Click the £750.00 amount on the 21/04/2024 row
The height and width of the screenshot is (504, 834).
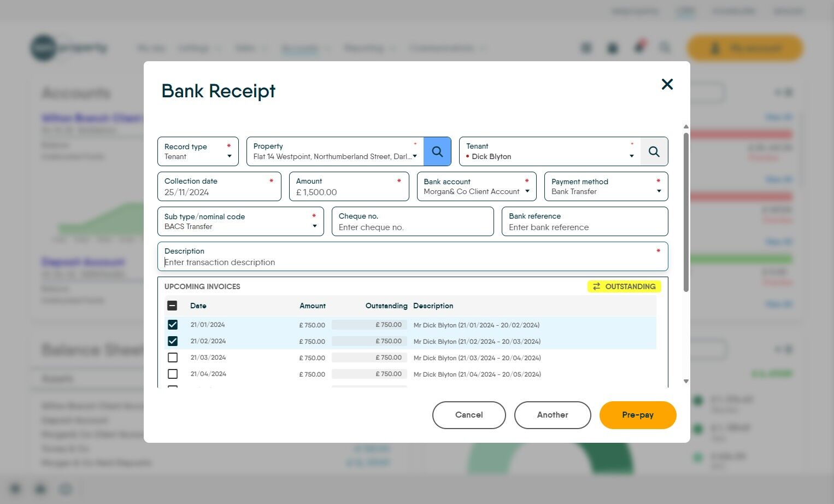click(x=312, y=374)
